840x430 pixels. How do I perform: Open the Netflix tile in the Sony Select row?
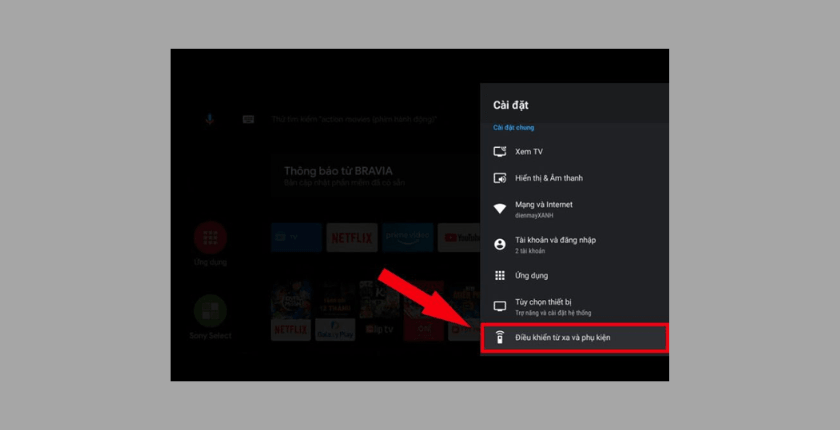(291, 329)
